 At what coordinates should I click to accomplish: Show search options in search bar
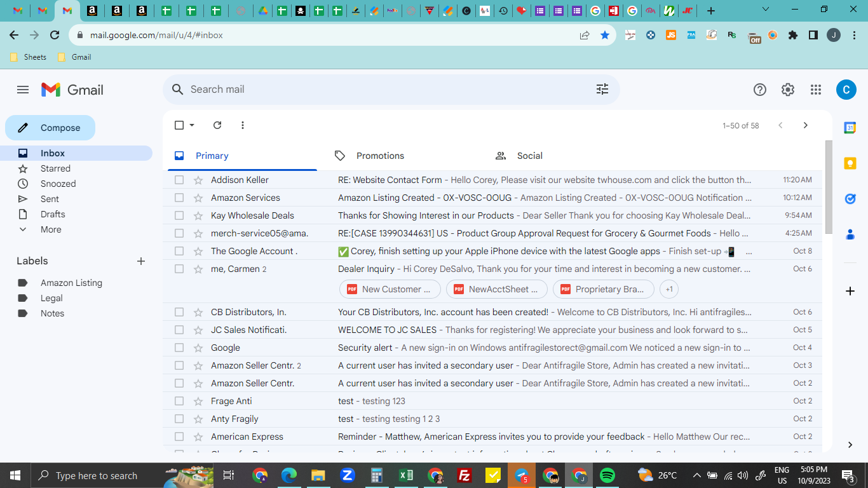point(602,90)
